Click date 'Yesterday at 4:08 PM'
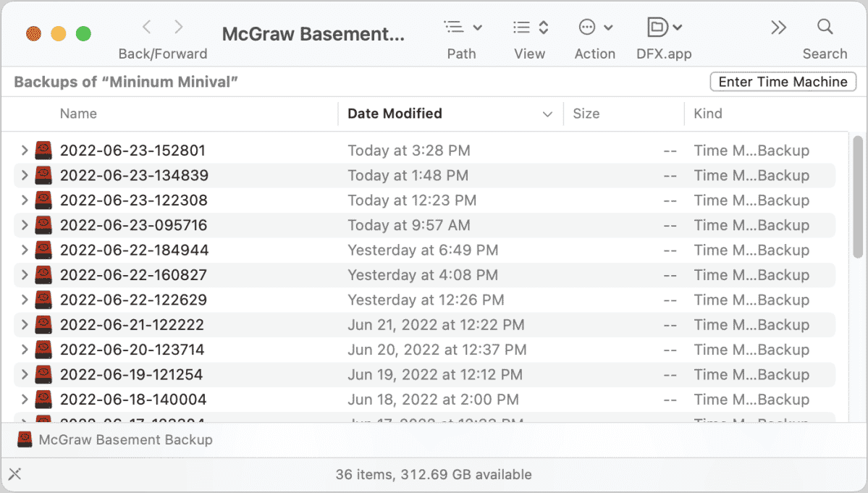The height and width of the screenshot is (493, 868). (x=423, y=275)
